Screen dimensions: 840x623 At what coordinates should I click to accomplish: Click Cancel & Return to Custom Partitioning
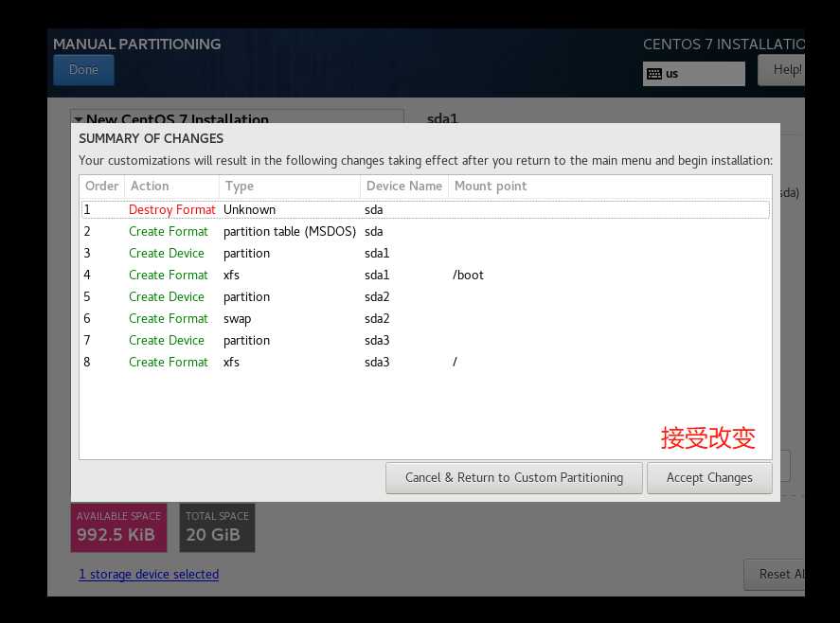[513, 477]
